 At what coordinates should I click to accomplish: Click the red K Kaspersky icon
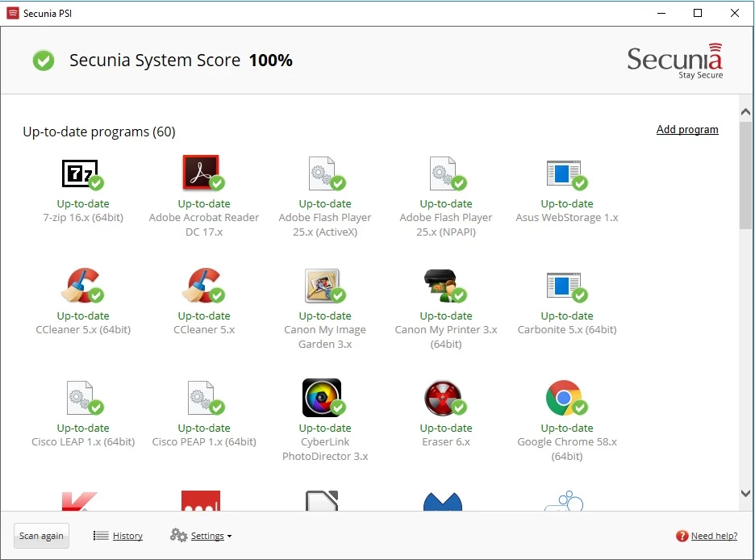[x=79, y=501]
